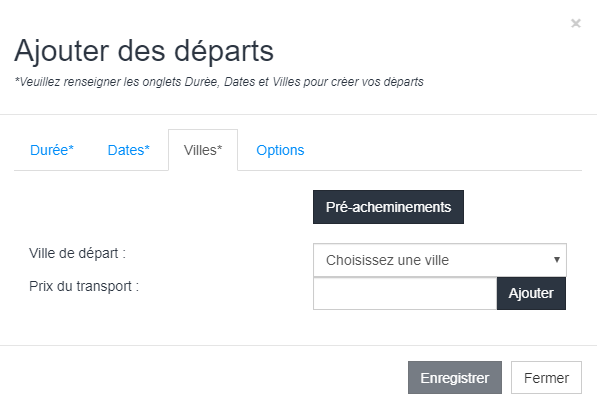This screenshot has width=597, height=409.
Task: Click the asterisk on the Durée tab
Action: pyautogui.click(x=71, y=147)
